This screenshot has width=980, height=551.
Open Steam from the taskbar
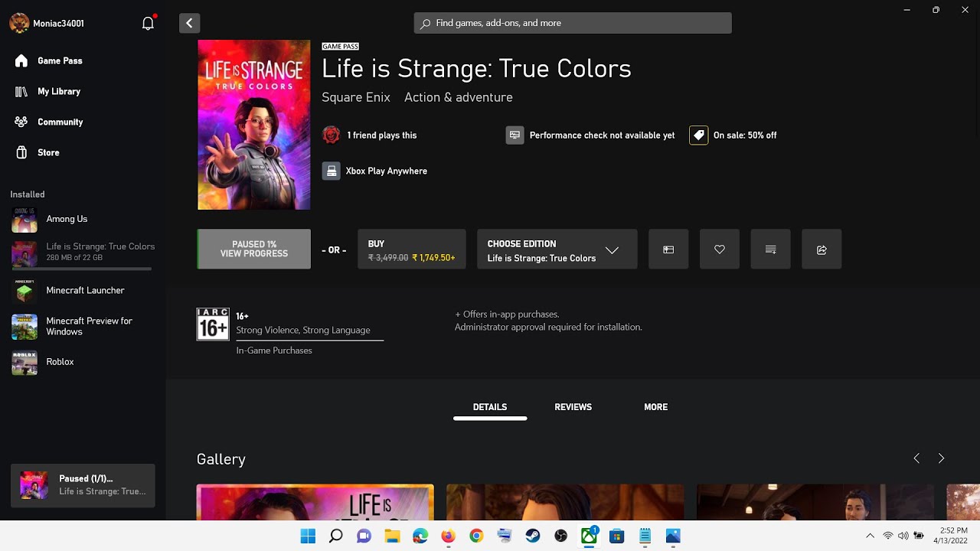tap(532, 536)
